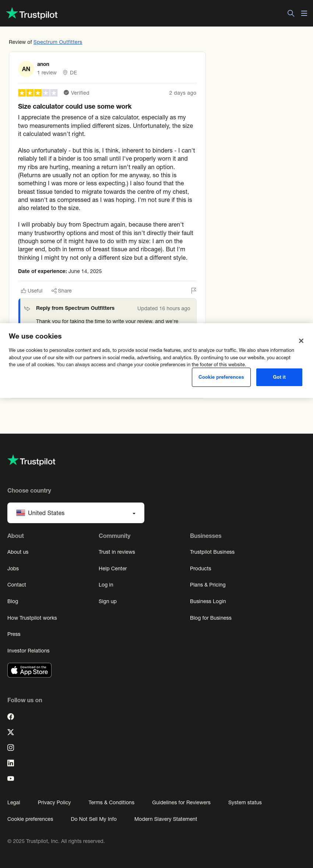The width and height of the screenshot is (313, 868).
Task: Click 'Updated 16 hours ago' text
Action: click(x=164, y=308)
